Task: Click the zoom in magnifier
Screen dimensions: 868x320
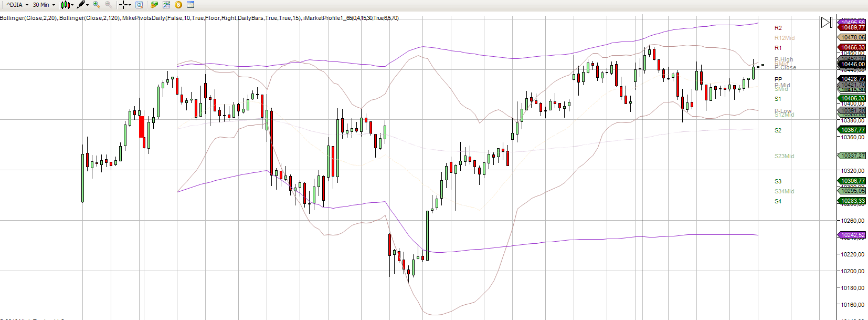Action: click(x=97, y=5)
